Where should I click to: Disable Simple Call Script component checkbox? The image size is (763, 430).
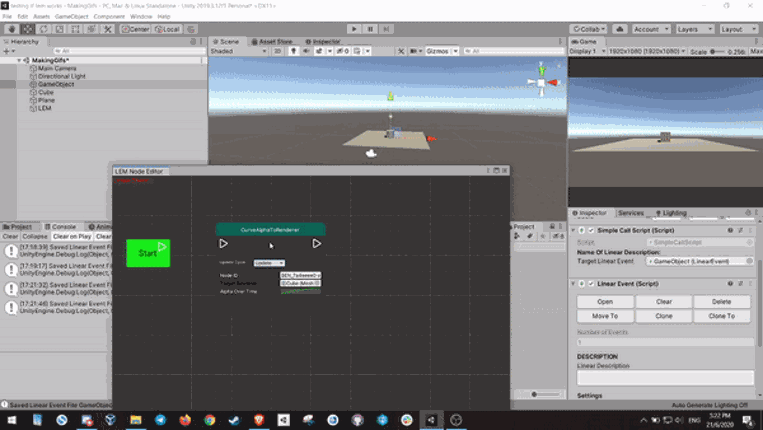pyautogui.click(x=591, y=231)
